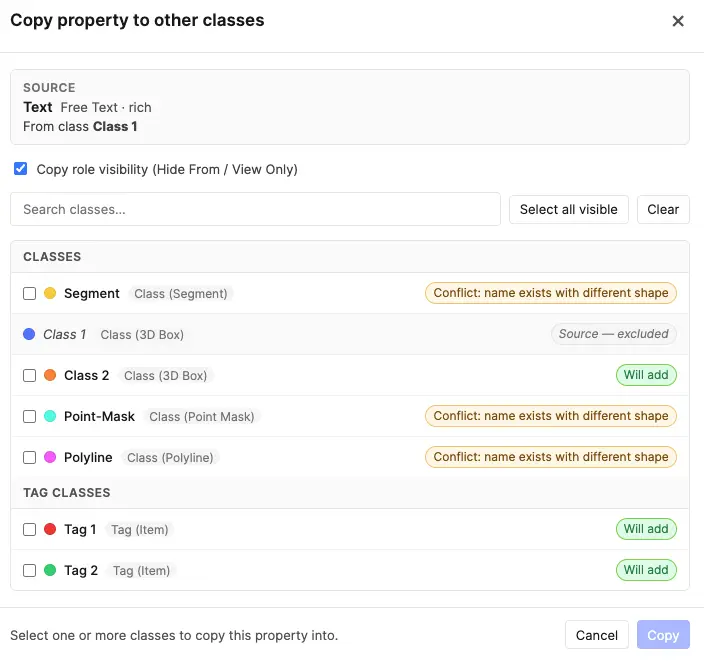This screenshot has width=704, height=661.
Task: Click the Source — excluded badge
Action: click(x=613, y=334)
